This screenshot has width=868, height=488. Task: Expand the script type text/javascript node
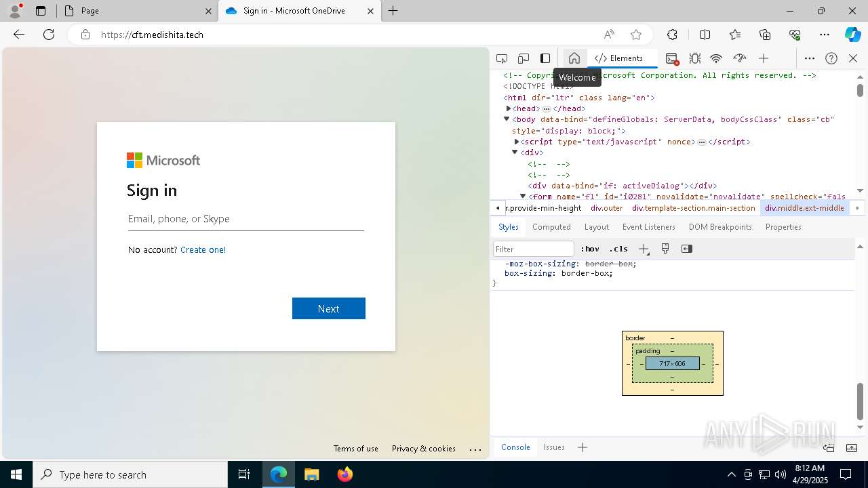click(x=517, y=142)
